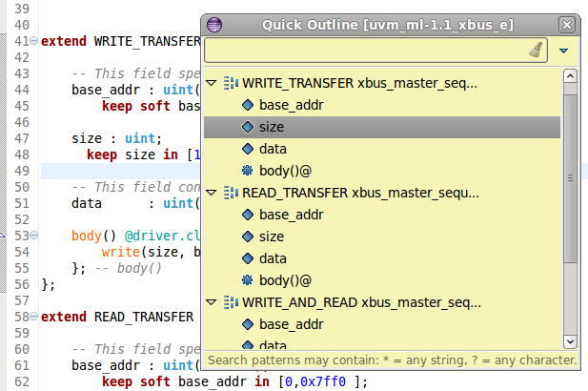Select WRITE_AND_READ xbus_master_seq... label
The width and height of the screenshot is (588, 391).
pos(361,302)
